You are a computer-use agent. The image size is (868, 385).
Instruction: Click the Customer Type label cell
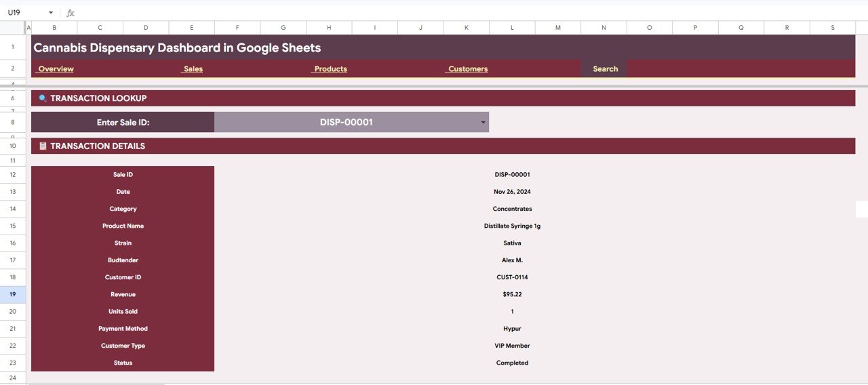tap(123, 346)
